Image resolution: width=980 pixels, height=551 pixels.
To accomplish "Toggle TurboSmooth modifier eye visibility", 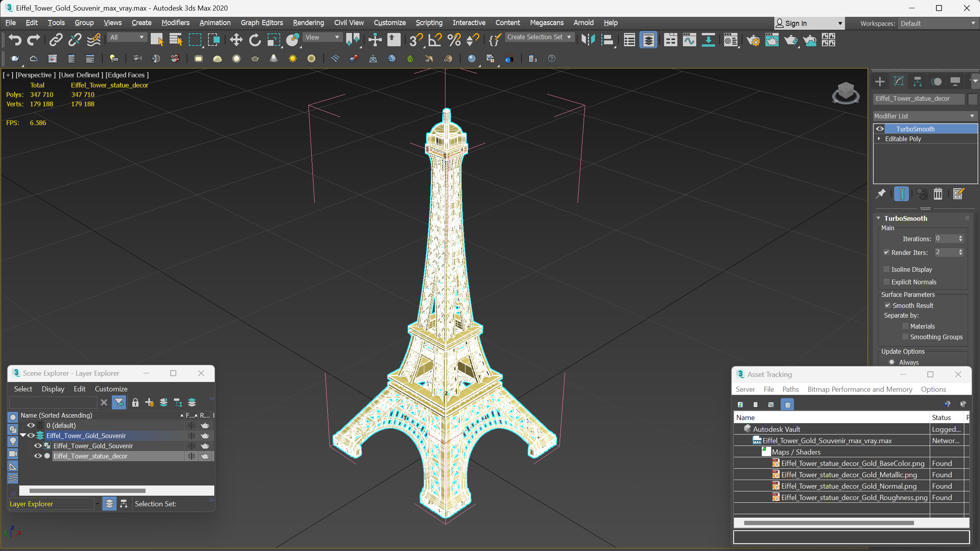I will point(880,129).
